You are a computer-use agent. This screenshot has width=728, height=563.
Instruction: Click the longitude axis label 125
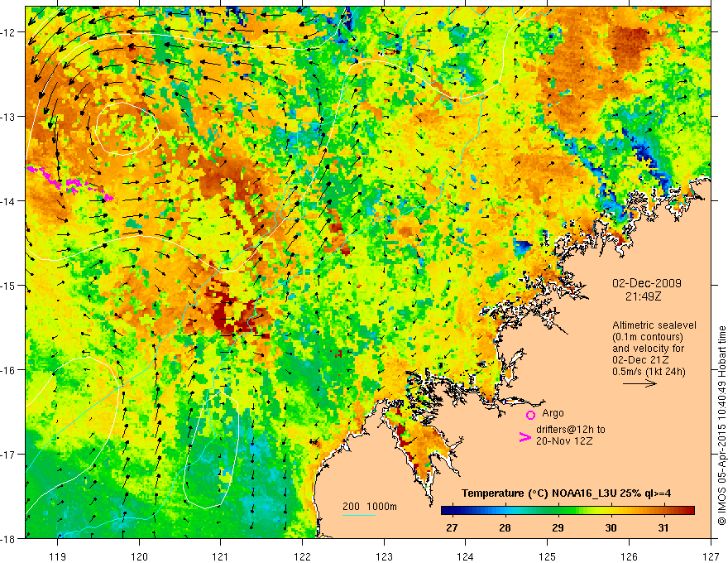tap(548, 557)
